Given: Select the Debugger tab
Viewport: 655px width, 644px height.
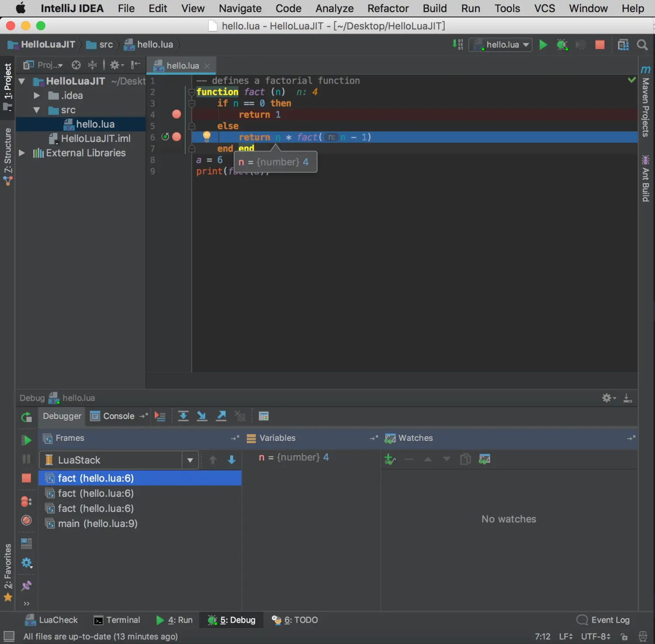Looking at the screenshot, I should pyautogui.click(x=62, y=416).
